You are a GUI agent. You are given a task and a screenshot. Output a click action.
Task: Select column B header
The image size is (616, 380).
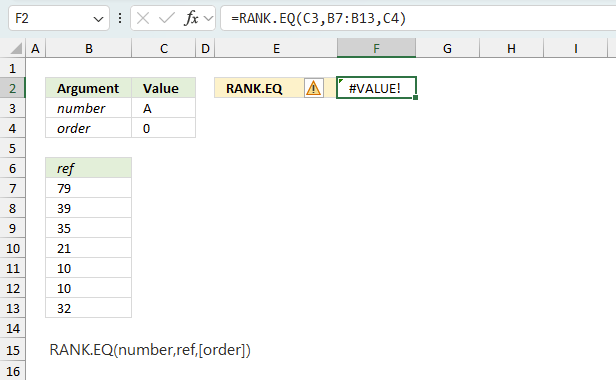pyautogui.click(x=89, y=48)
